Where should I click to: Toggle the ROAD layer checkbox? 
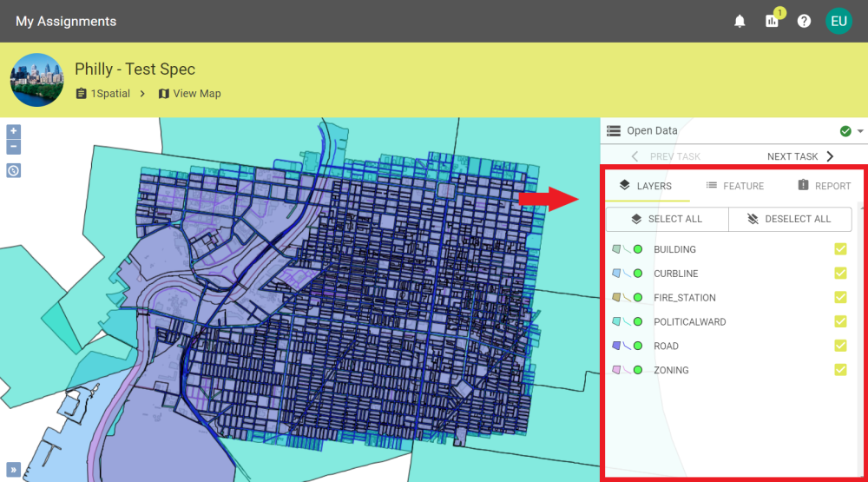(x=840, y=346)
